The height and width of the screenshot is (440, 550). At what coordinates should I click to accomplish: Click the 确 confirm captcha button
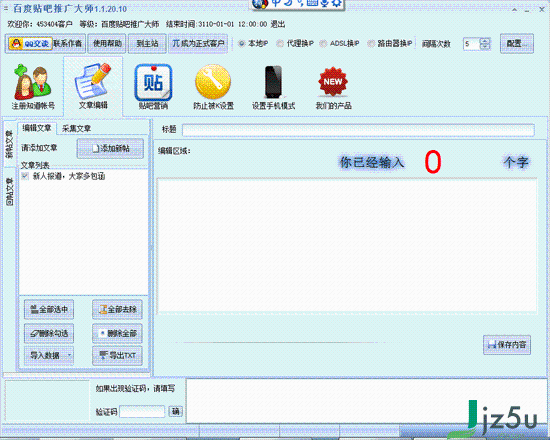pos(175,411)
